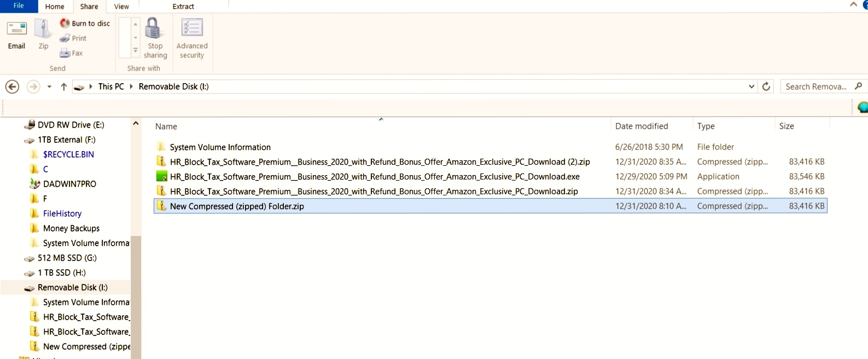Click the 83,546 KB size value
The height and width of the screenshot is (359, 868).
click(x=807, y=176)
